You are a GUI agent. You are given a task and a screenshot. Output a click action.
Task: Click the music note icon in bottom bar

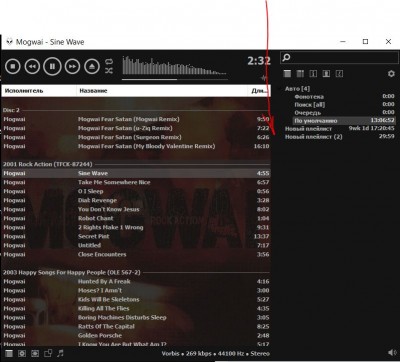(60, 353)
